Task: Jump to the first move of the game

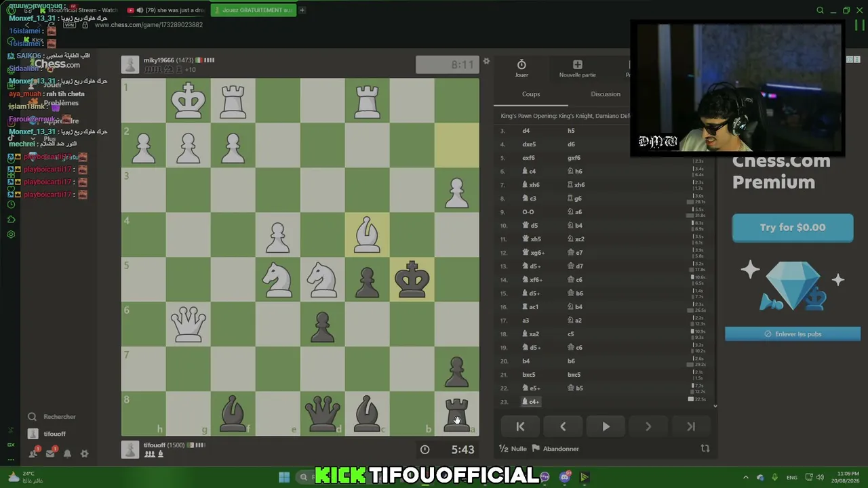Action: pos(520,427)
